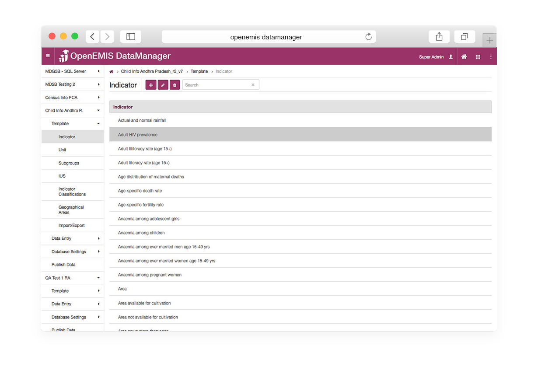Open the Super Admin user profile icon

[x=451, y=57]
